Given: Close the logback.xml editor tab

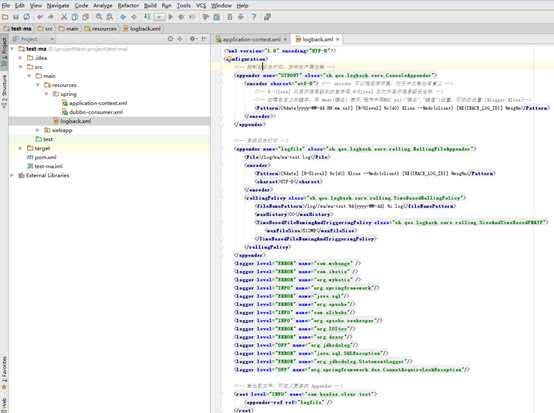Looking at the screenshot, I should [337, 39].
